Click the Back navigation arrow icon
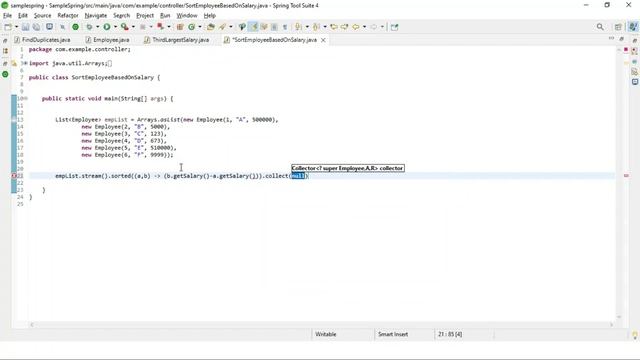640x360 pixels. (356, 27)
